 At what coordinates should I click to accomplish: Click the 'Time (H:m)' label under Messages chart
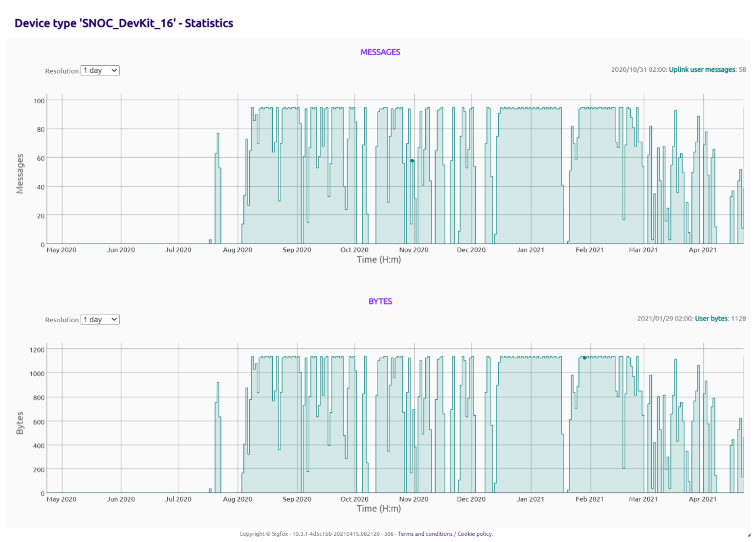tap(379, 260)
